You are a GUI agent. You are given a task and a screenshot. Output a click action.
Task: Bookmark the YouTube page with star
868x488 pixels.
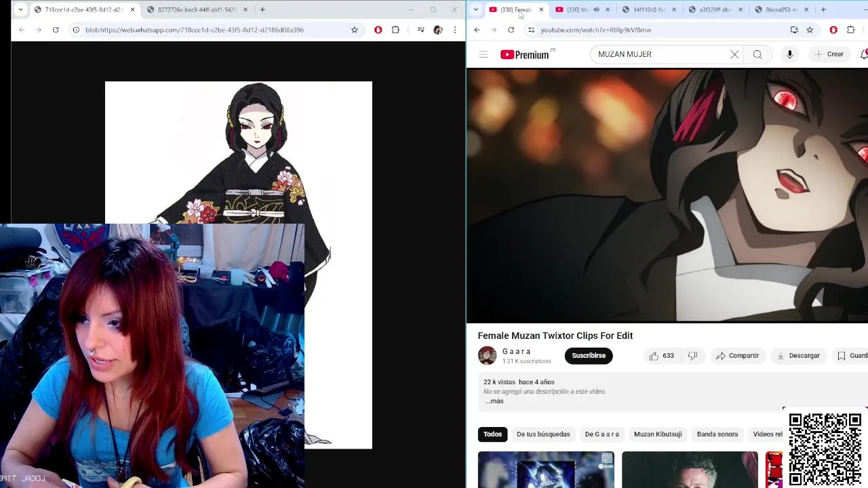point(810,30)
